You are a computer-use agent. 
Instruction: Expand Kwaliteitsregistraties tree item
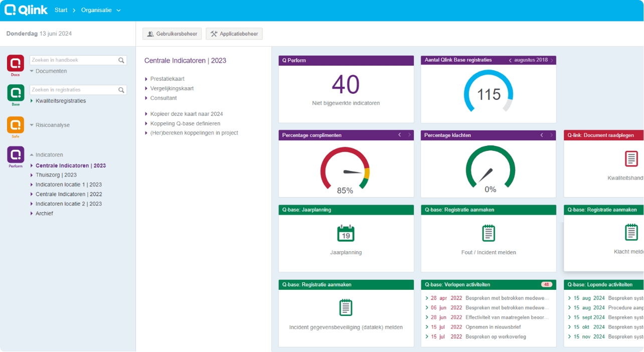pos(58,101)
